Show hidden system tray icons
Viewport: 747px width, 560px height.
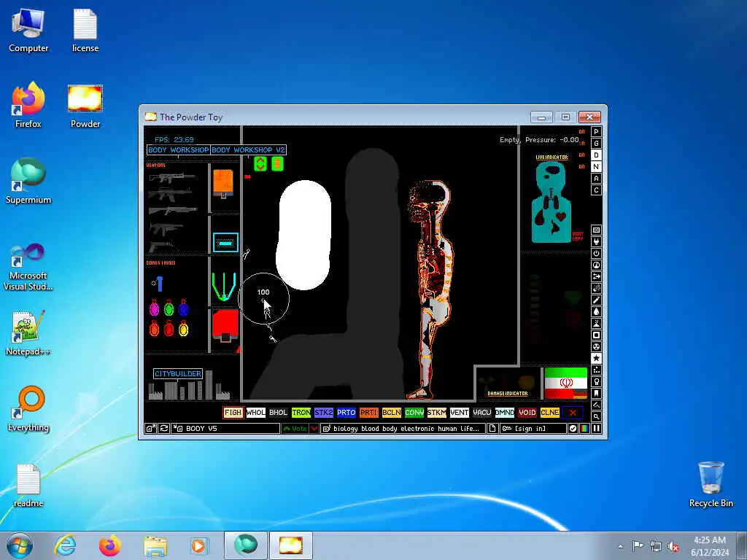click(x=620, y=546)
